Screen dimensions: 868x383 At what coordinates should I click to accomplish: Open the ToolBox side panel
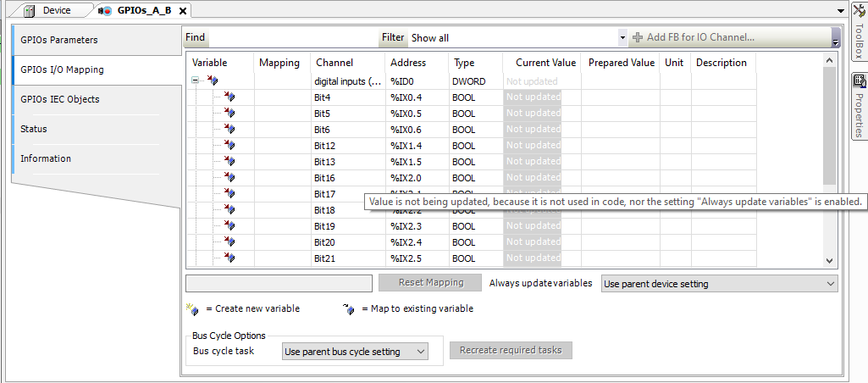click(858, 33)
